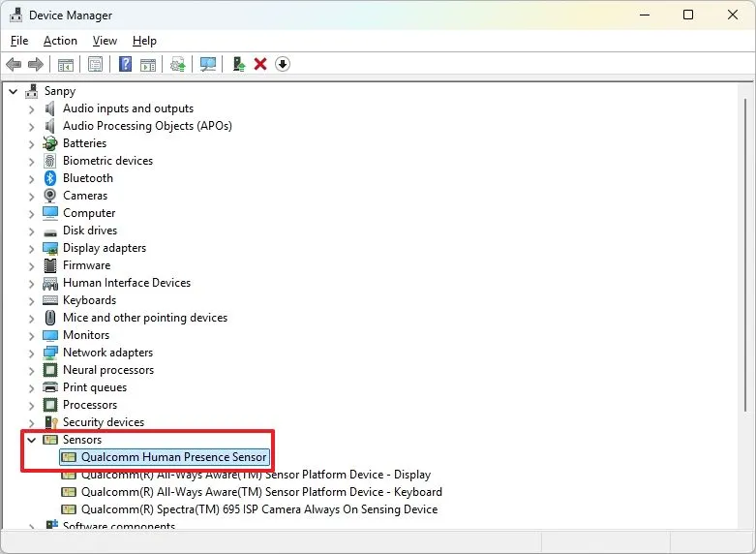Image resolution: width=756 pixels, height=554 pixels.
Task: Scan for hardware changes monitor icon
Action: (208, 64)
